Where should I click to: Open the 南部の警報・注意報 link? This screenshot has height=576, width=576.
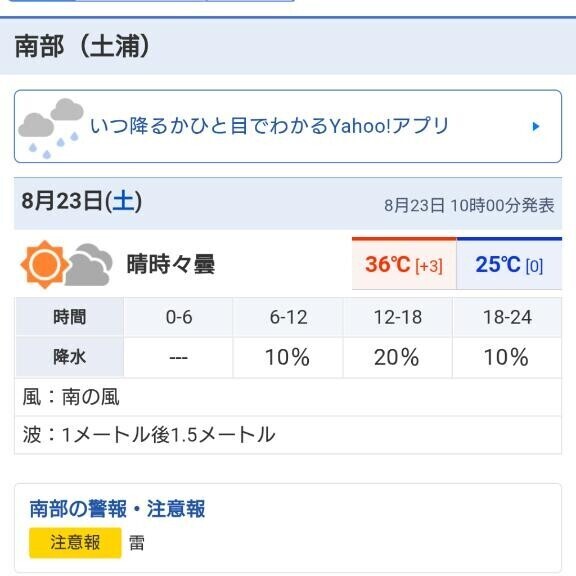point(117,508)
